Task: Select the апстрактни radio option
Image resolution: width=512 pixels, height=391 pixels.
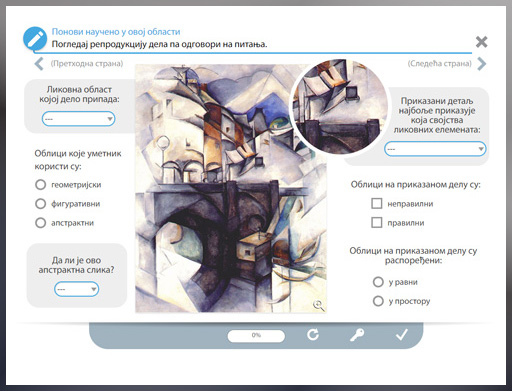Action: click(x=40, y=223)
